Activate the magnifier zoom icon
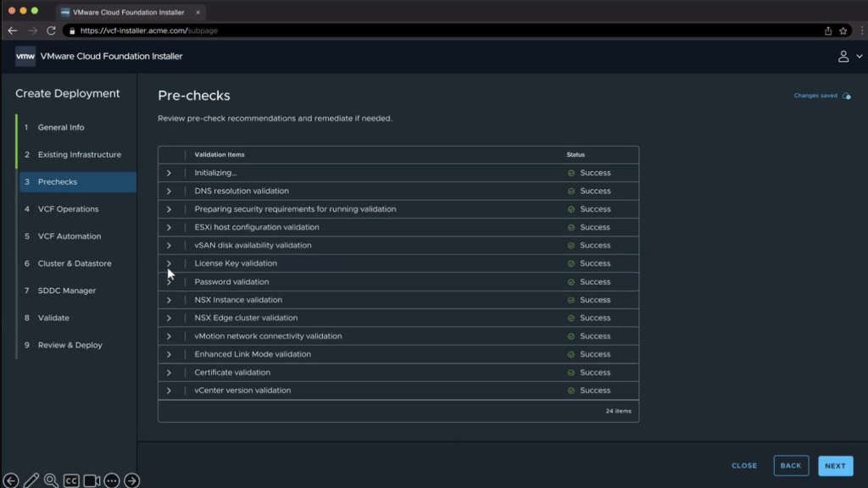The width and height of the screenshot is (868, 488). coord(51,480)
